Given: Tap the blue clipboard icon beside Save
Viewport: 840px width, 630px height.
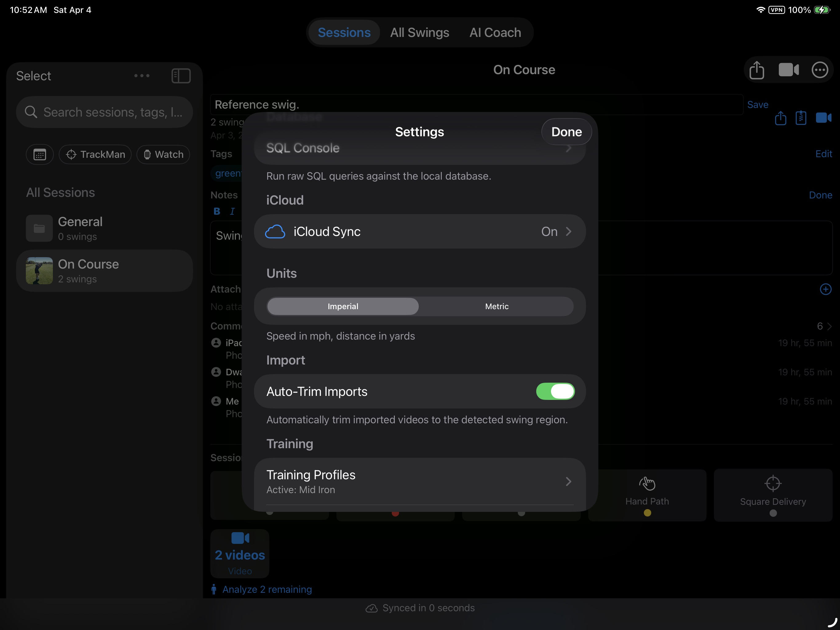Looking at the screenshot, I should tap(801, 118).
